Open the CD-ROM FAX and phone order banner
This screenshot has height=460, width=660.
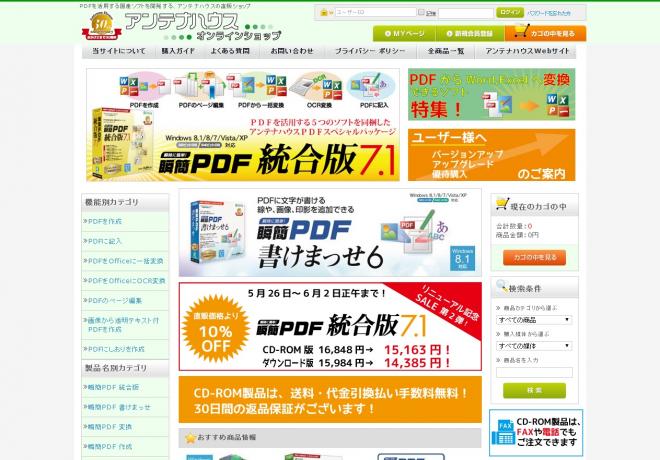[x=536, y=433]
